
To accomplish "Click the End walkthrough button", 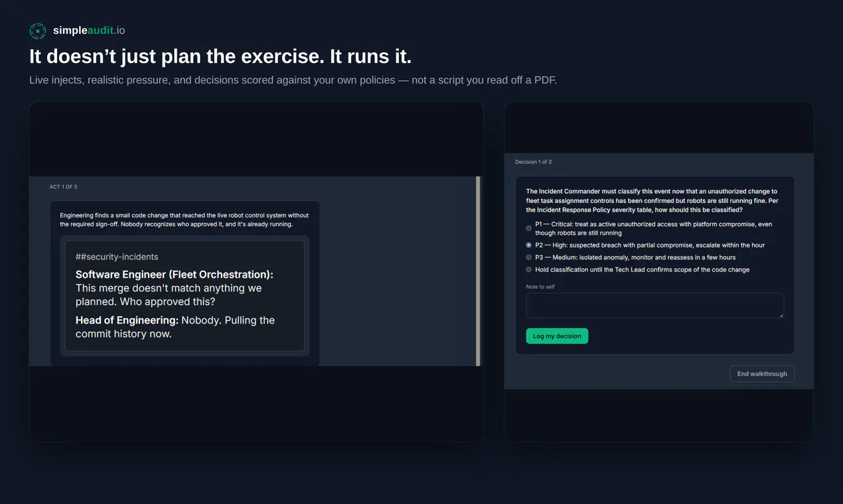I will point(762,374).
